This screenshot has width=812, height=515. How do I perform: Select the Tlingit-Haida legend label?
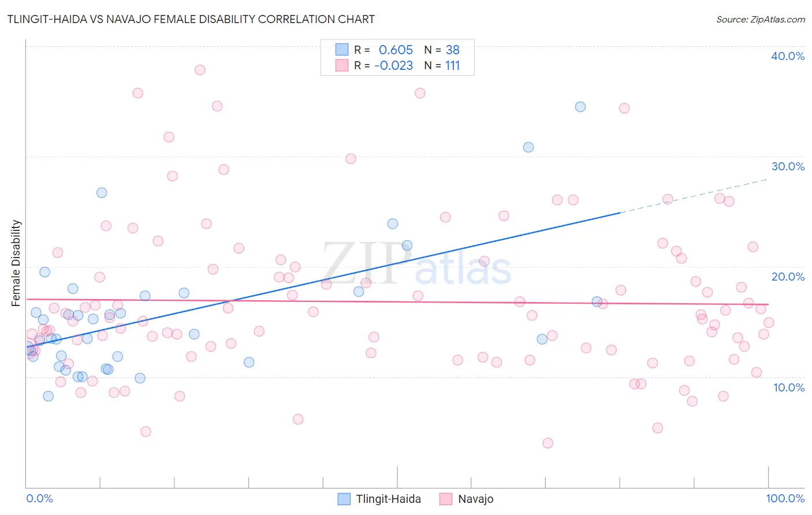pyautogui.click(x=388, y=499)
